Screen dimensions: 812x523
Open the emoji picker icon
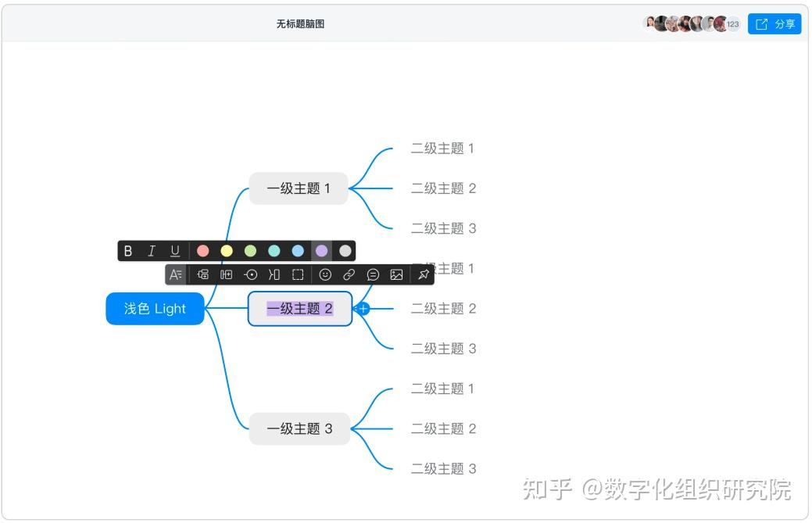(326, 275)
